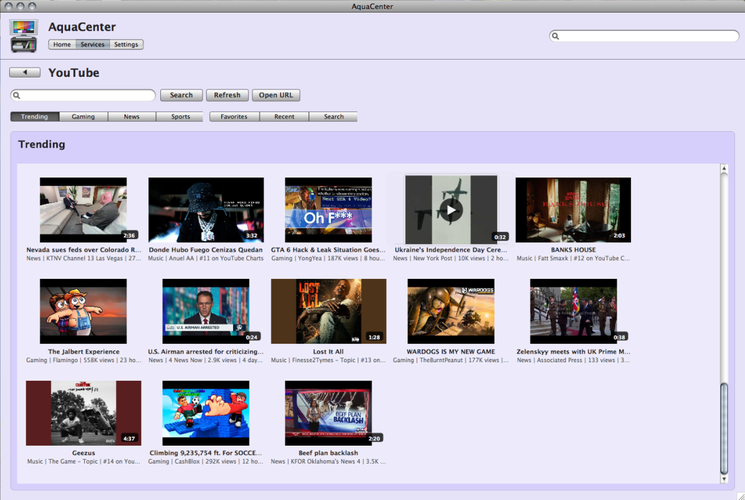
Task: Click the Open URL button
Action: (276, 95)
